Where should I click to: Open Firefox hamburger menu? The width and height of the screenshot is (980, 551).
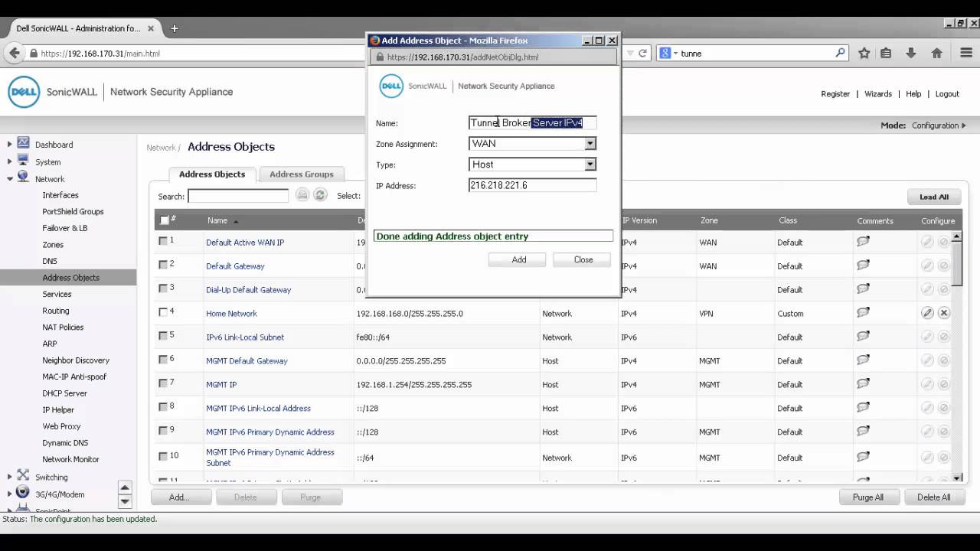point(966,53)
